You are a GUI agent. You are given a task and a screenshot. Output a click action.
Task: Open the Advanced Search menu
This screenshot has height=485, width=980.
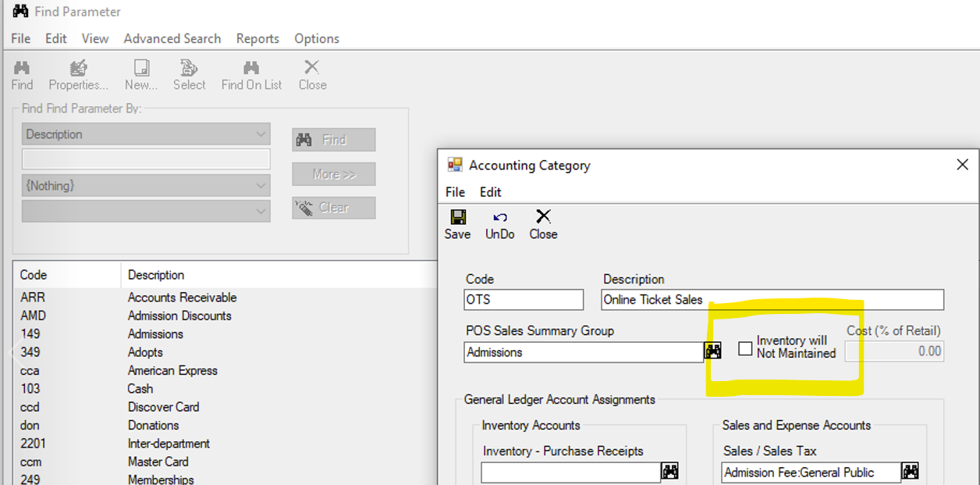pyautogui.click(x=172, y=38)
